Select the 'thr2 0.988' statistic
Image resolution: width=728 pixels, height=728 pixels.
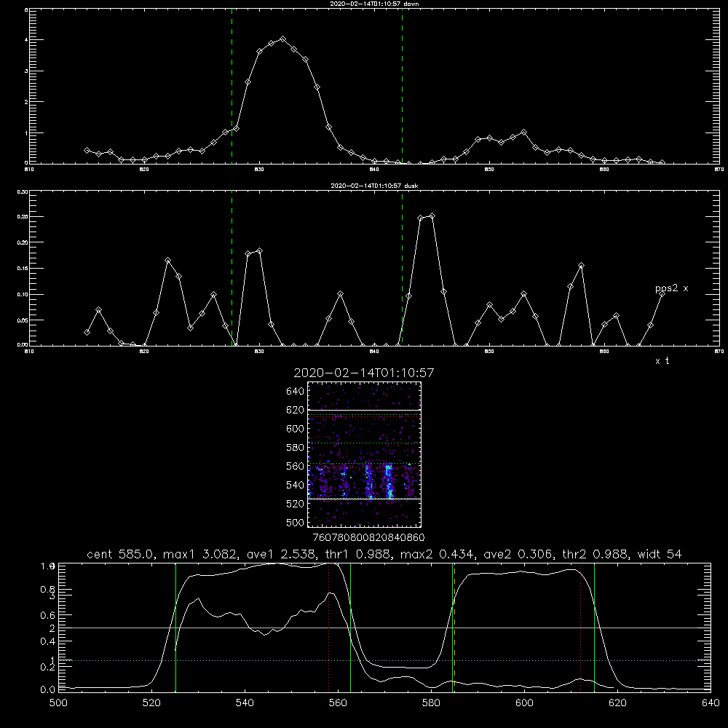coord(596,554)
